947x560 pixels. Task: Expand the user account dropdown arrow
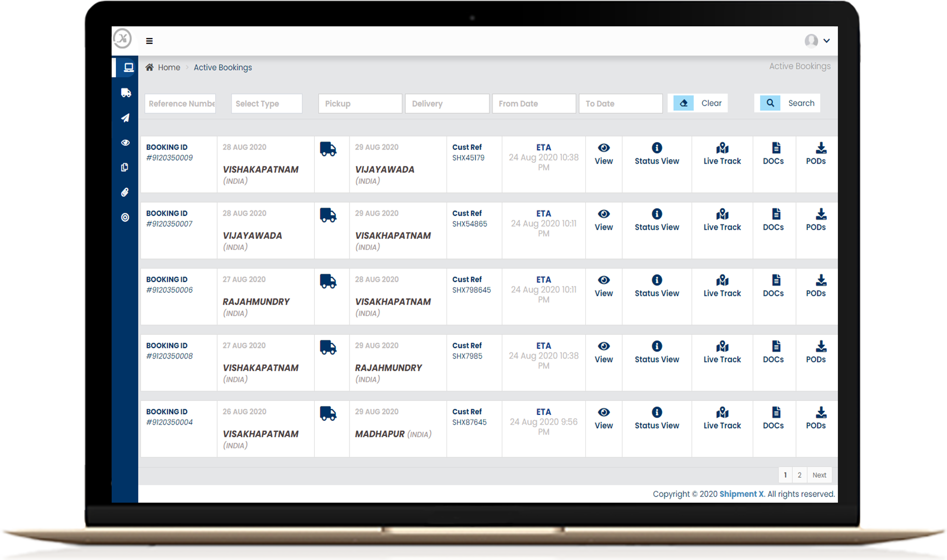827,41
